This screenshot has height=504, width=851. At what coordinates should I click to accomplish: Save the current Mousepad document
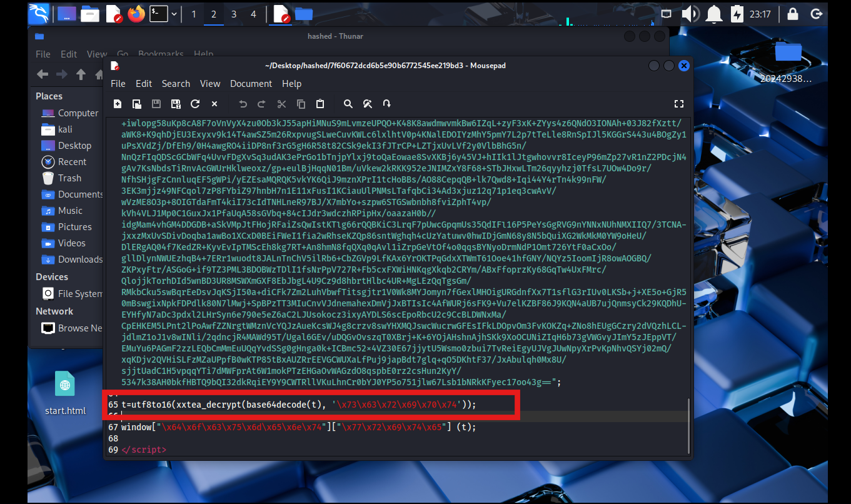pyautogui.click(x=156, y=104)
